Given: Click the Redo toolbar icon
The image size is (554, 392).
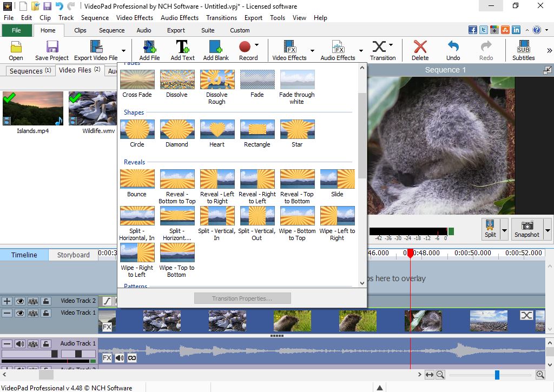Looking at the screenshot, I should (x=486, y=50).
